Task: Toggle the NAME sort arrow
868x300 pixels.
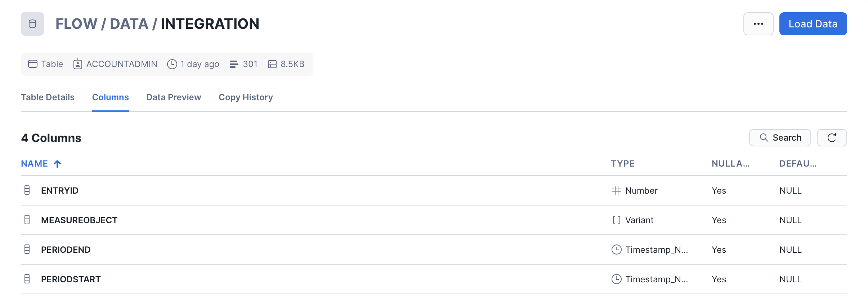Action: (57, 164)
